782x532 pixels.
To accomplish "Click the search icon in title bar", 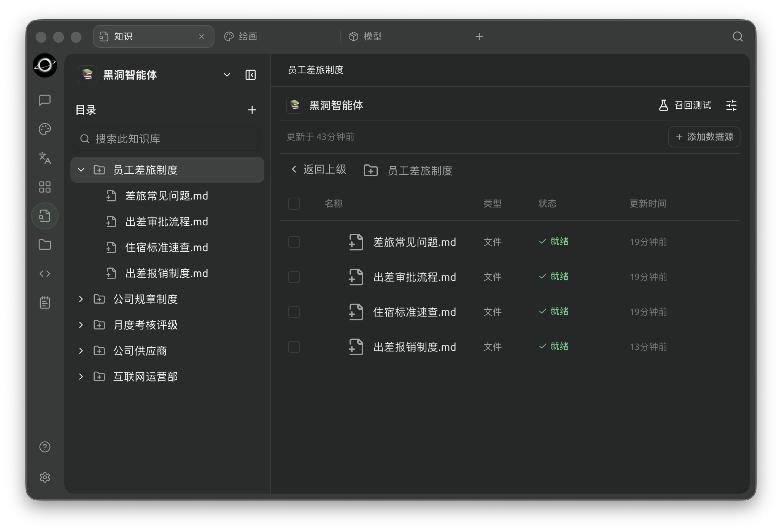I will 738,36.
